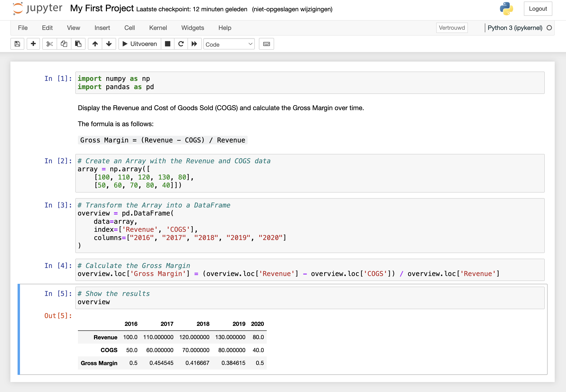Restart kernel and run all icon
The width and height of the screenshot is (566, 392).
[x=194, y=44]
